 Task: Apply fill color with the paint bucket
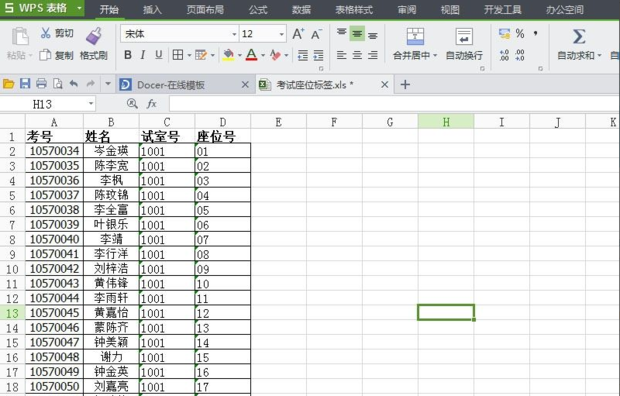228,55
